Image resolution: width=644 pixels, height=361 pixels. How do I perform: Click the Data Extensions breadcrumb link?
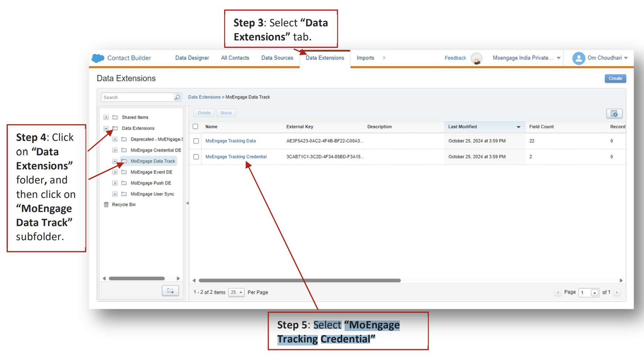click(x=204, y=97)
